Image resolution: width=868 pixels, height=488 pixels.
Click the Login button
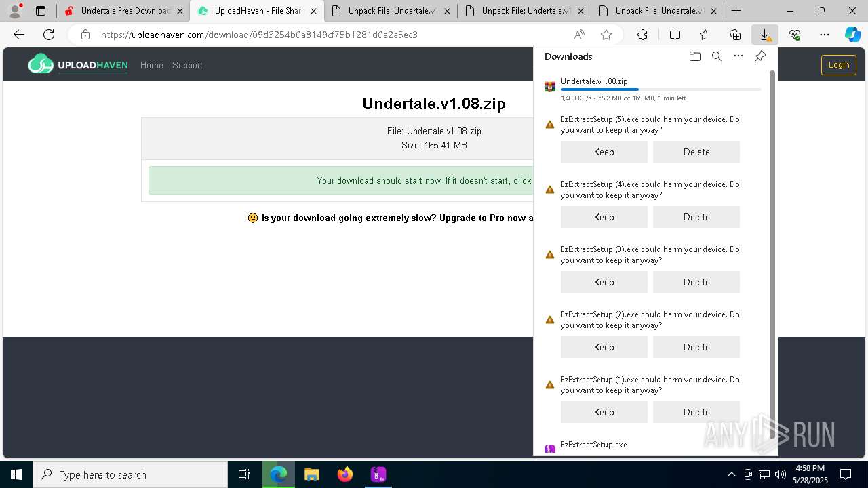[x=839, y=65]
